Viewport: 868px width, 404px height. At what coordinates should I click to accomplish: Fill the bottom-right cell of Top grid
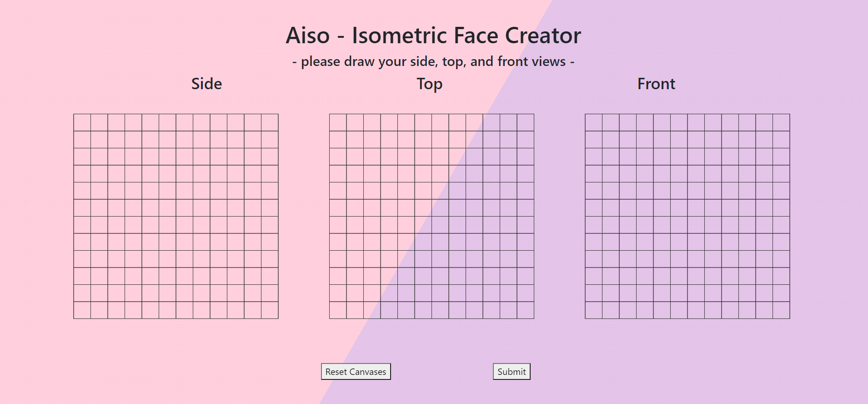point(526,310)
